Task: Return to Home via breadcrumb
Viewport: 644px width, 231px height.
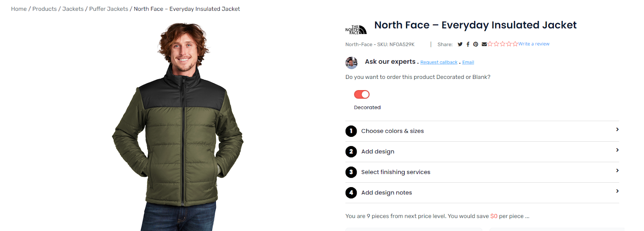Action: pyautogui.click(x=19, y=9)
